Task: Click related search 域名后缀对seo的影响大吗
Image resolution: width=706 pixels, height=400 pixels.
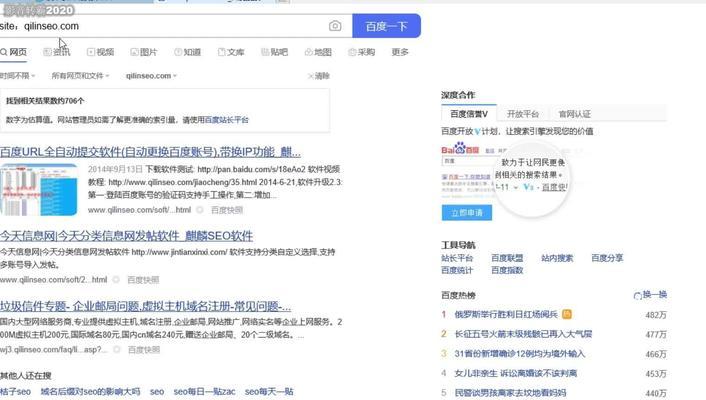Action: tap(91, 392)
